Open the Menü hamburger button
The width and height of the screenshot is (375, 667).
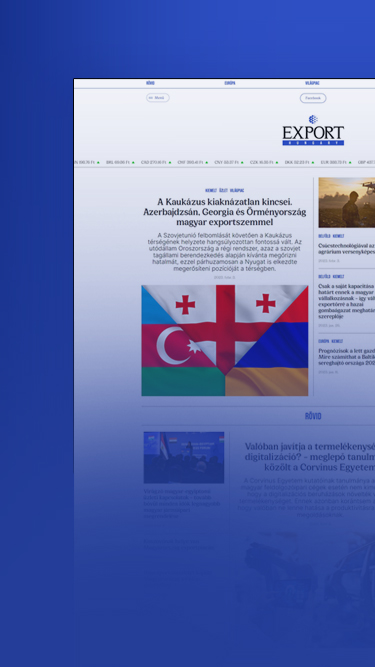pyautogui.click(x=158, y=98)
